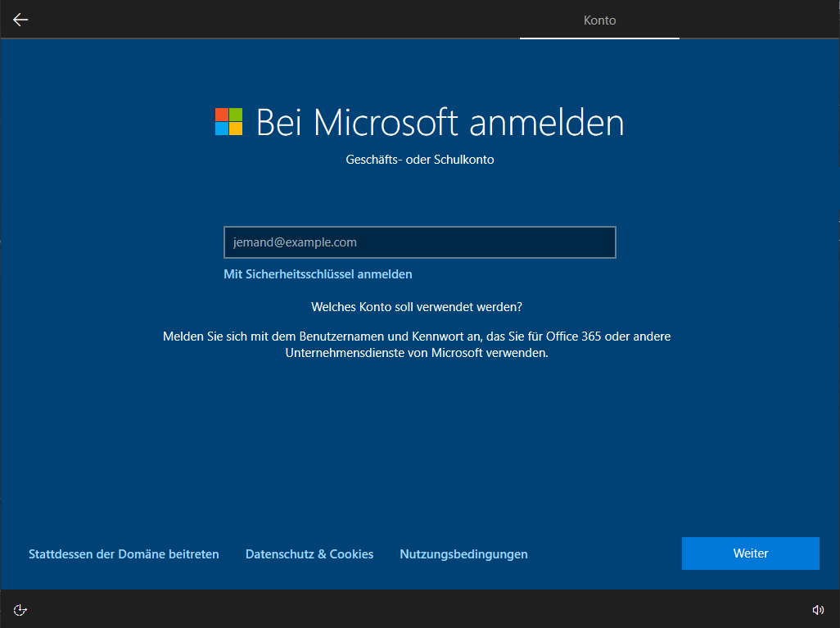The image size is (840, 628).
Task: Click the Weiter button
Action: click(x=751, y=553)
